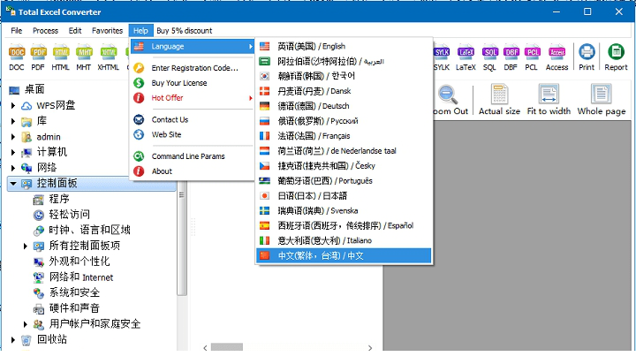Open the Edit menu

point(75,30)
